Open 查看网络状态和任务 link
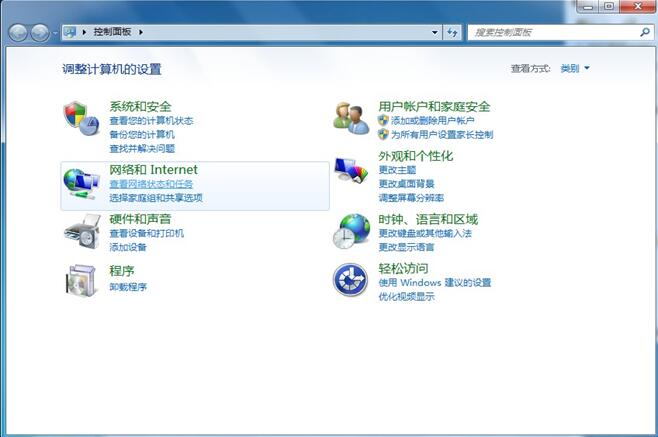The width and height of the screenshot is (658, 437). (151, 184)
